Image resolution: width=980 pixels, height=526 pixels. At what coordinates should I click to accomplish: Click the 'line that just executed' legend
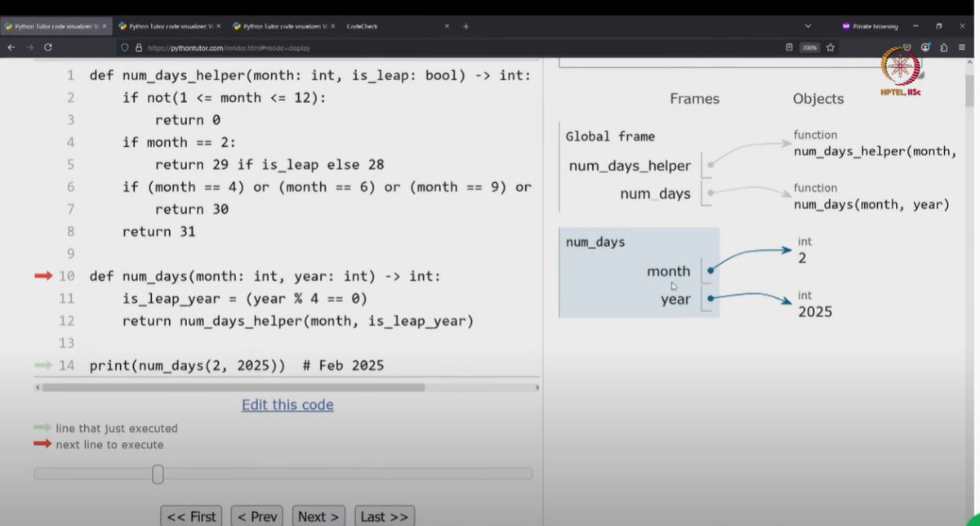pos(117,428)
